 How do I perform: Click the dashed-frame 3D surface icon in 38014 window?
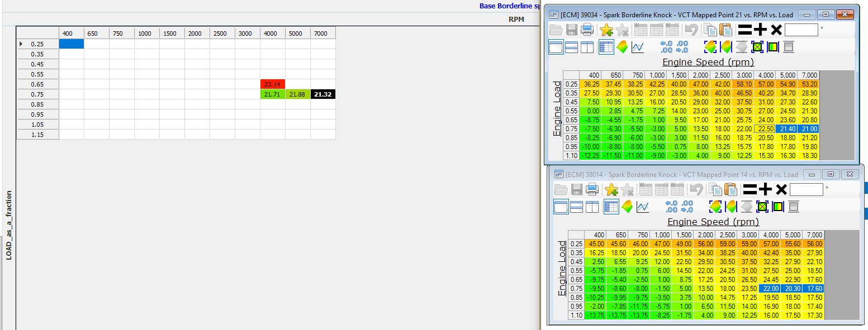[715, 207]
